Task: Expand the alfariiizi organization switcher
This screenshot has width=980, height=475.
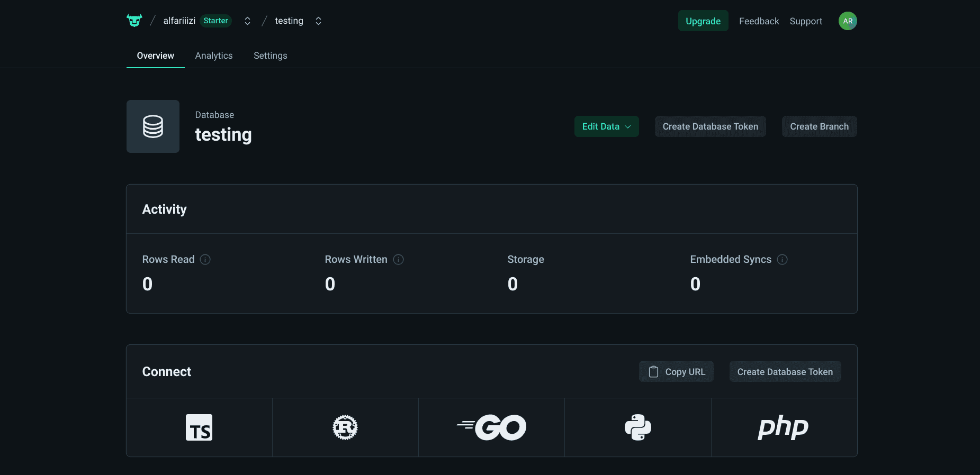Action: tap(247, 21)
